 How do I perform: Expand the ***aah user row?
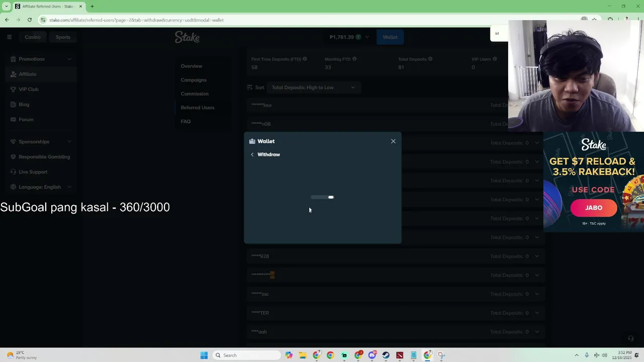pyautogui.click(x=537, y=332)
